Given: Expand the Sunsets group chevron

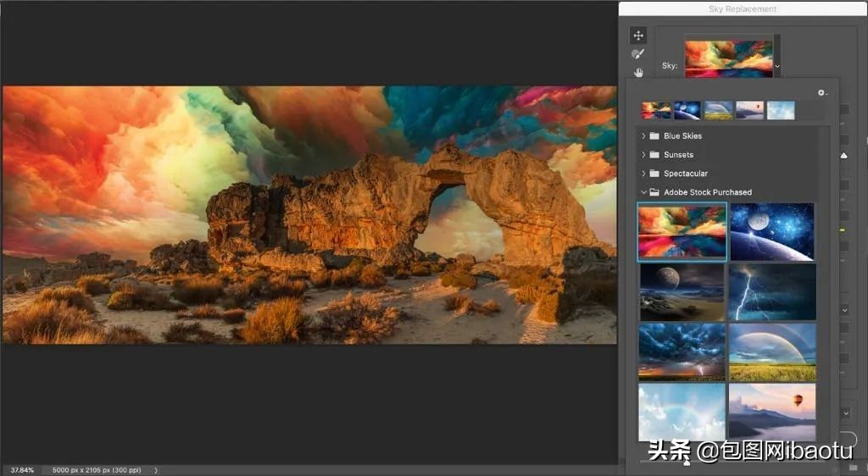Looking at the screenshot, I should pos(643,155).
